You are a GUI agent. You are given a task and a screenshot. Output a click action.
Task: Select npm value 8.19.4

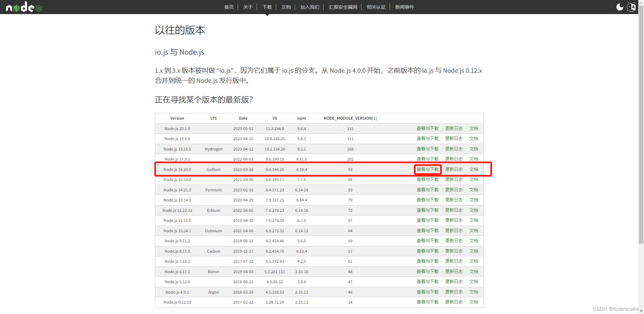pyautogui.click(x=302, y=170)
